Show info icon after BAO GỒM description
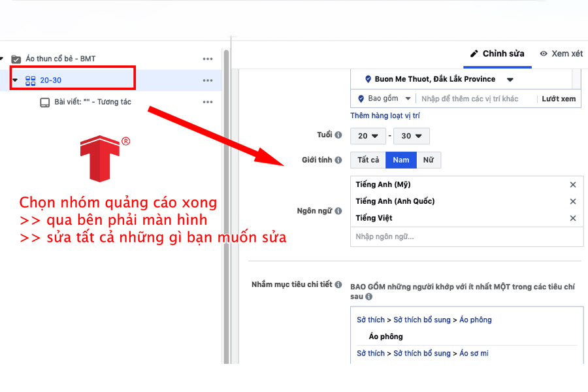This screenshot has width=588, height=392. coord(369,297)
